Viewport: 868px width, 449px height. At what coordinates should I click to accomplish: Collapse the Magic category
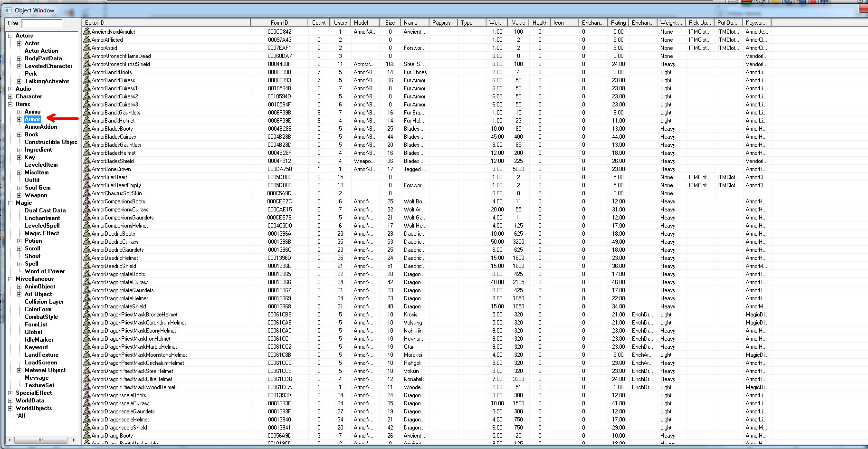coord(10,203)
